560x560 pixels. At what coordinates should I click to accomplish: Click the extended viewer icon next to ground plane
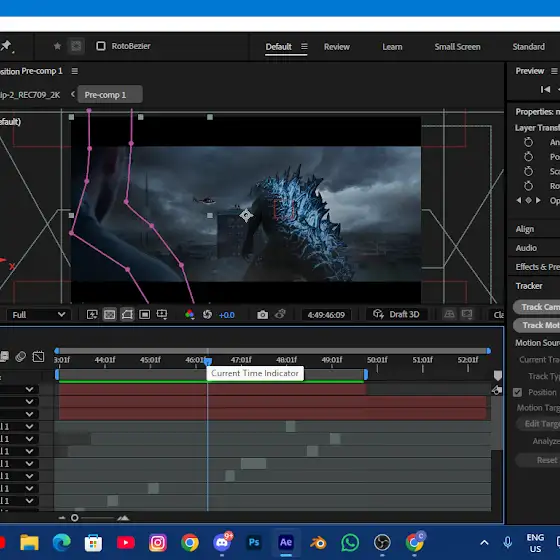(x=467, y=314)
